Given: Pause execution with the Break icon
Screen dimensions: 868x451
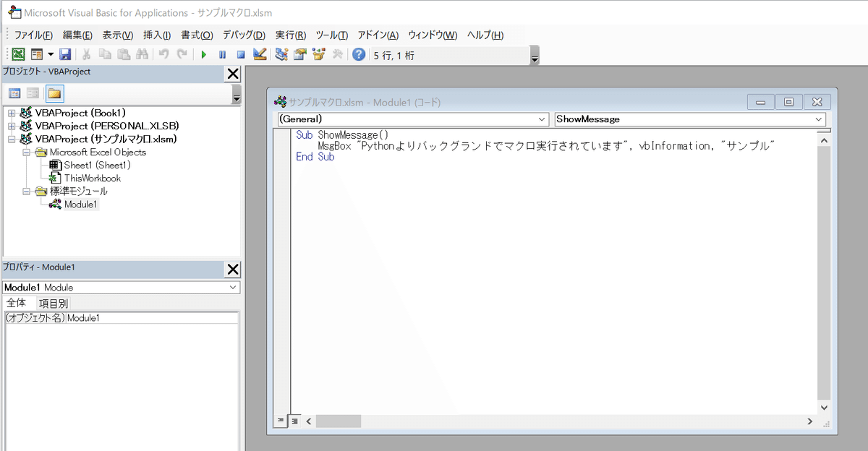Looking at the screenshot, I should click(x=221, y=53).
